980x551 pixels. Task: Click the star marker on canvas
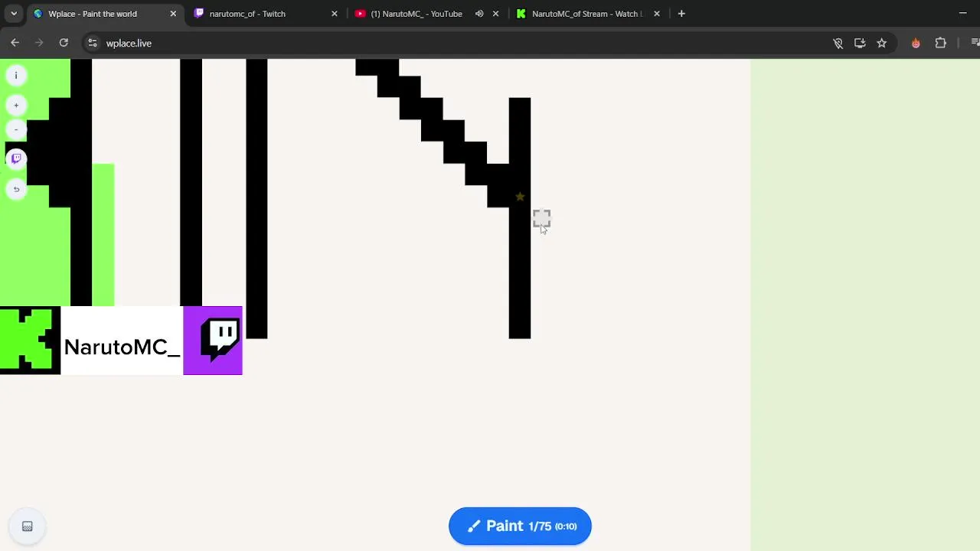click(x=520, y=197)
